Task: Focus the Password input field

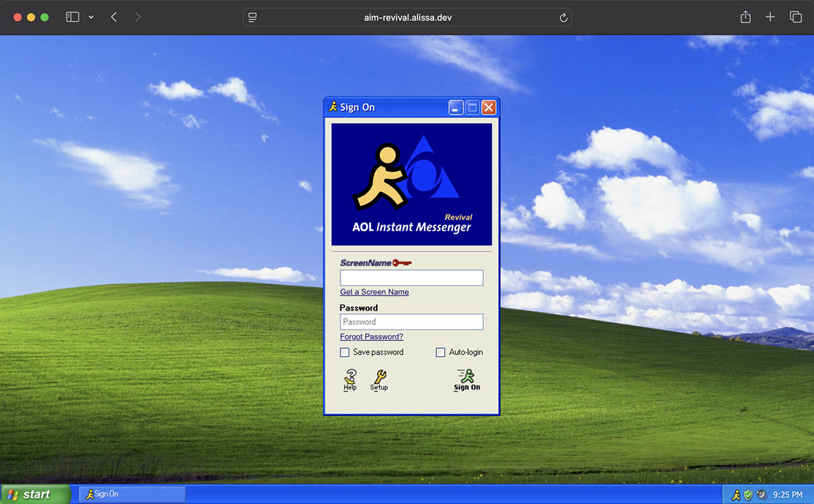Action: (x=412, y=322)
